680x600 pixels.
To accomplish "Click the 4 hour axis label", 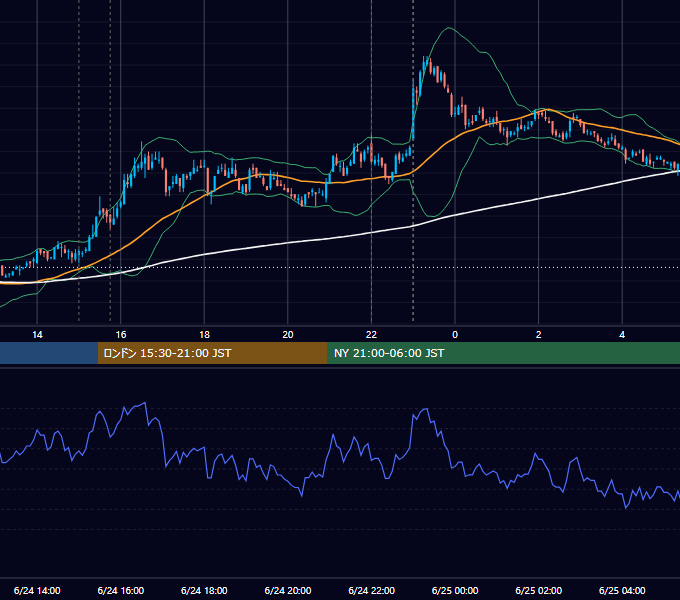I will [622, 335].
